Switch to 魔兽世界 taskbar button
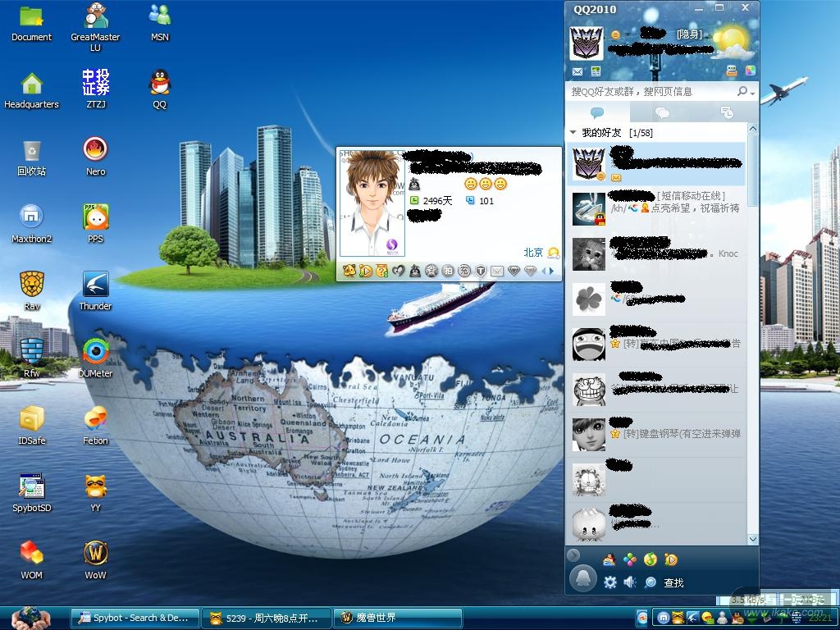 pos(398,618)
